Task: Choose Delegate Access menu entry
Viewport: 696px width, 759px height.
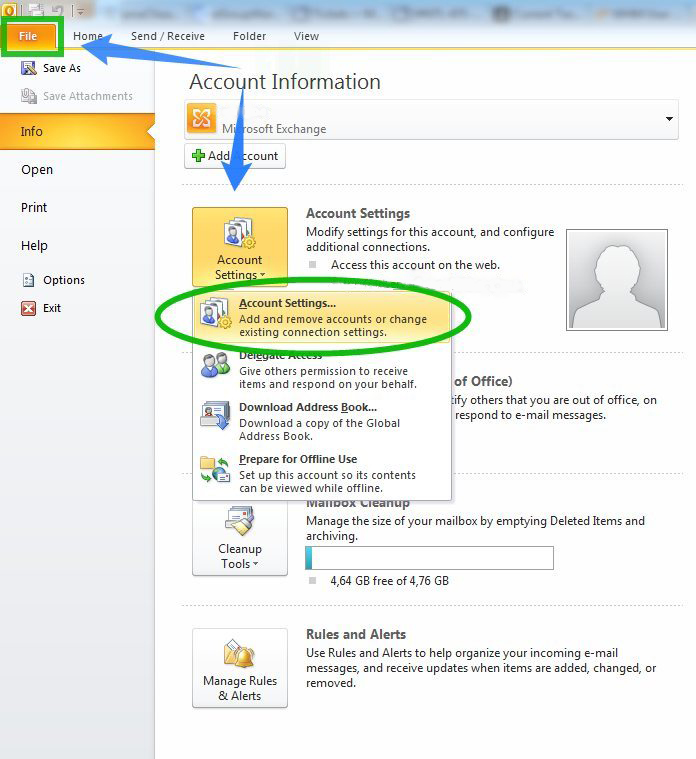Action: pos(321,369)
